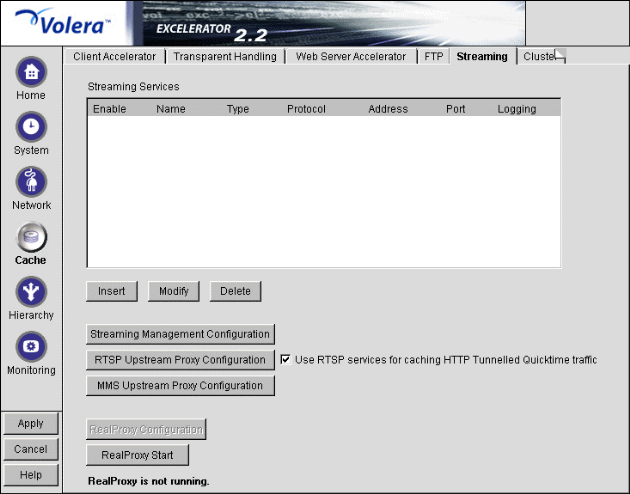The height and width of the screenshot is (494, 630).
Task: Click the Protocol column header
Action: pos(306,109)
